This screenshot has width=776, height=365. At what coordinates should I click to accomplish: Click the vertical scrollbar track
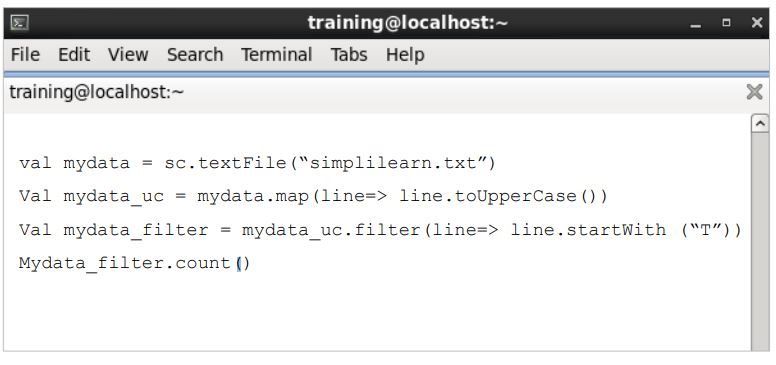(x=760, y=241)
